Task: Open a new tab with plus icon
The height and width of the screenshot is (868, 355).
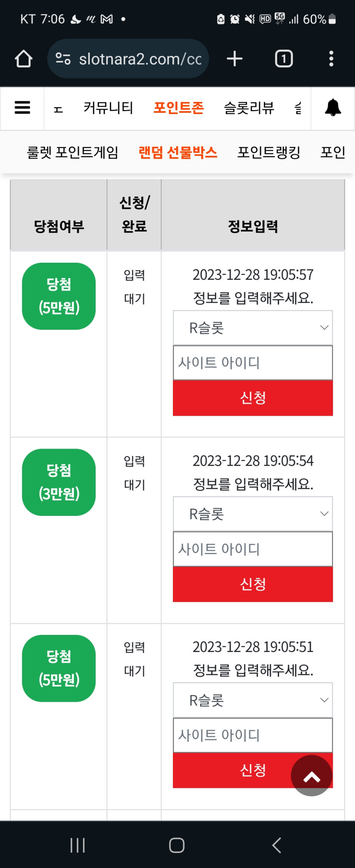Action: pyautogui.click(x=235, y=58)
